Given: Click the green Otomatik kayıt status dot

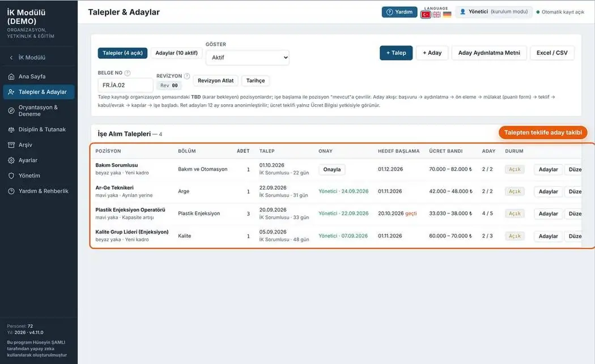Looking at the screenshot, I should [x=538, y=12].
